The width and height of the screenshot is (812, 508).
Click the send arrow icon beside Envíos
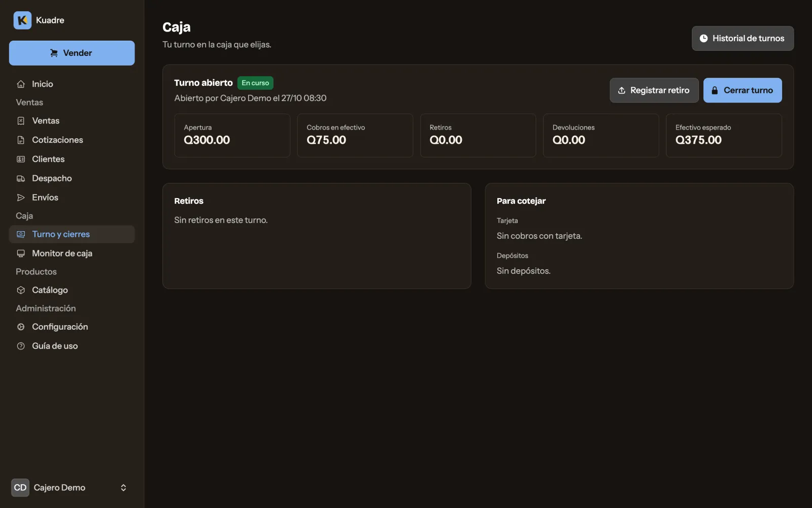coord(21,198)
